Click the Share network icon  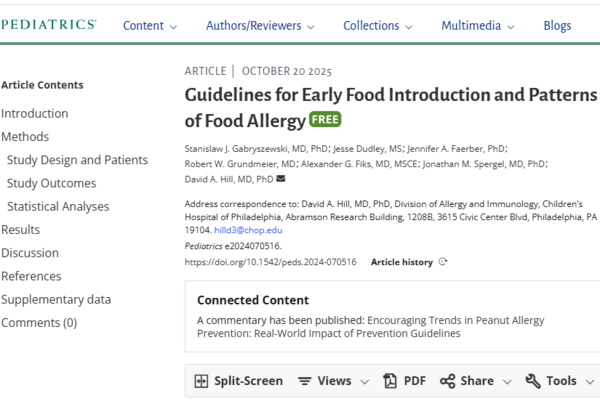pyautogui.click(x=448, y=381)
